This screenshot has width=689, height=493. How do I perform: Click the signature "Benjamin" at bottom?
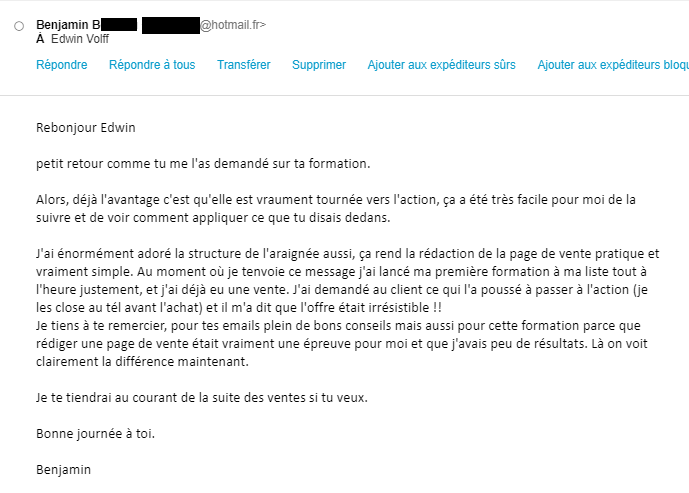pos(64,469)
